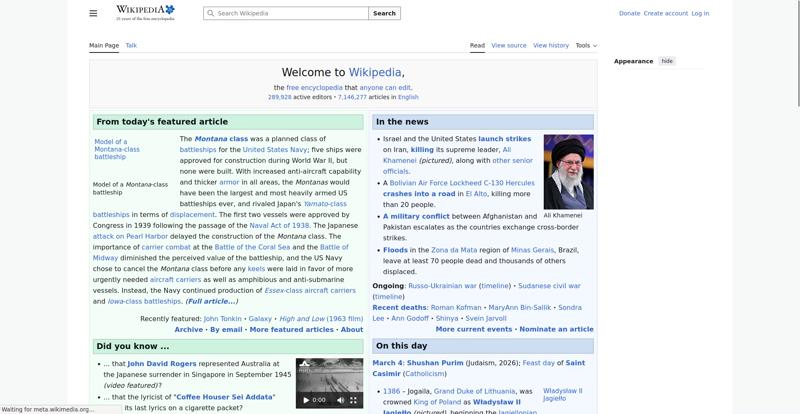
Task: Click the search magnifier icon
Action: coord(210,14)
